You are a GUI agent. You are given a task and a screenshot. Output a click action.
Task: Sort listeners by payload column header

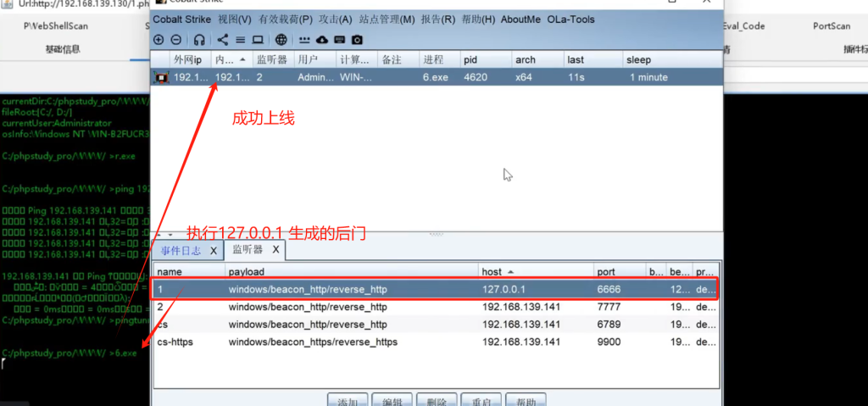point(352,271)
